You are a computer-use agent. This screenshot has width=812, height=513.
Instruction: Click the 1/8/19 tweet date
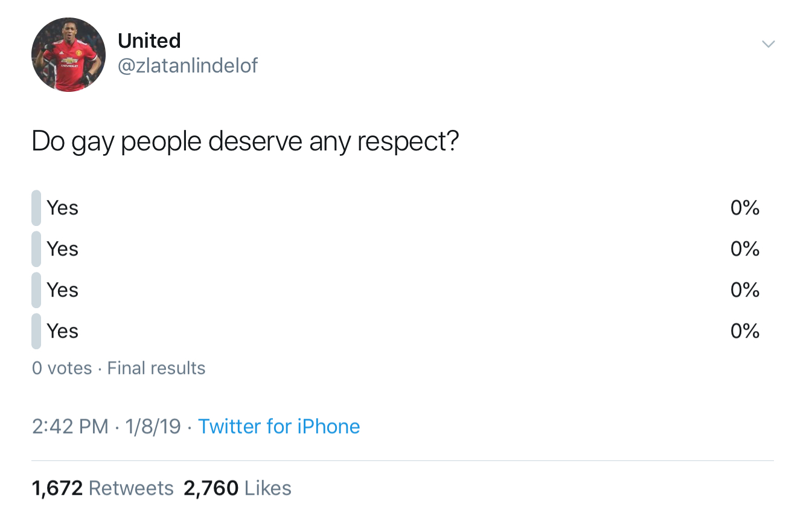point(153,427)
